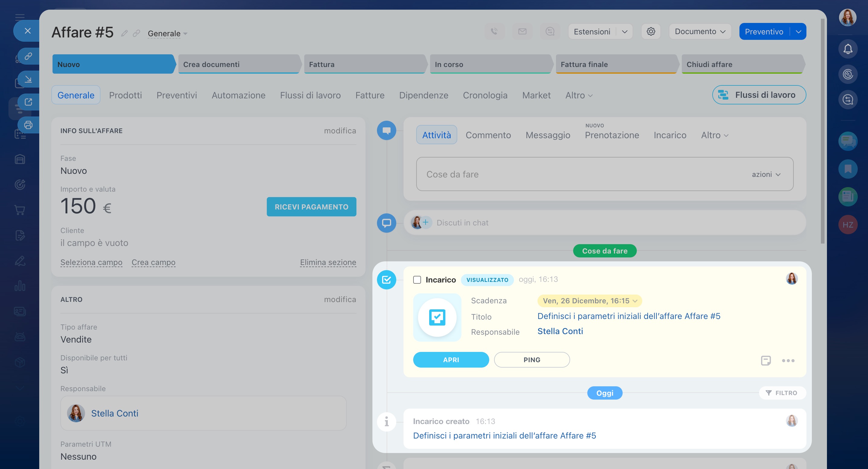Screen dimensions: 868x469
Task: Expand the azioni dropdown in Cose da fare
Action: 766,174
